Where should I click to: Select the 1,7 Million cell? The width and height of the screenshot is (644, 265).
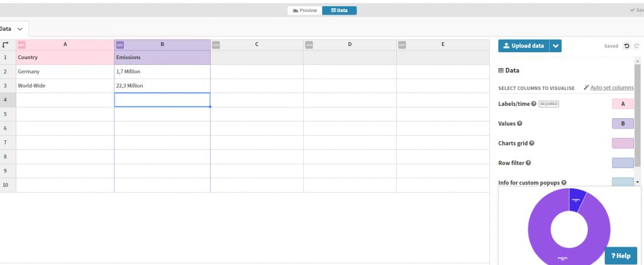coord(162,72)
